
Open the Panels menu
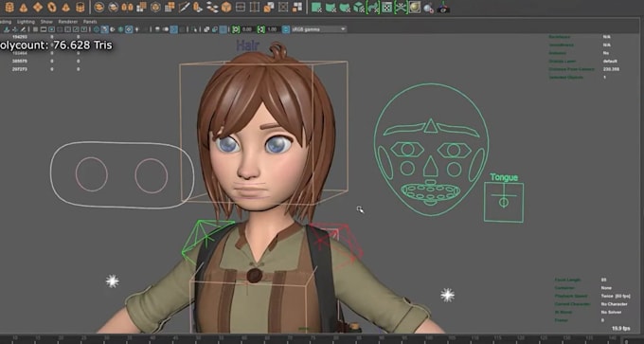(90, 22)
